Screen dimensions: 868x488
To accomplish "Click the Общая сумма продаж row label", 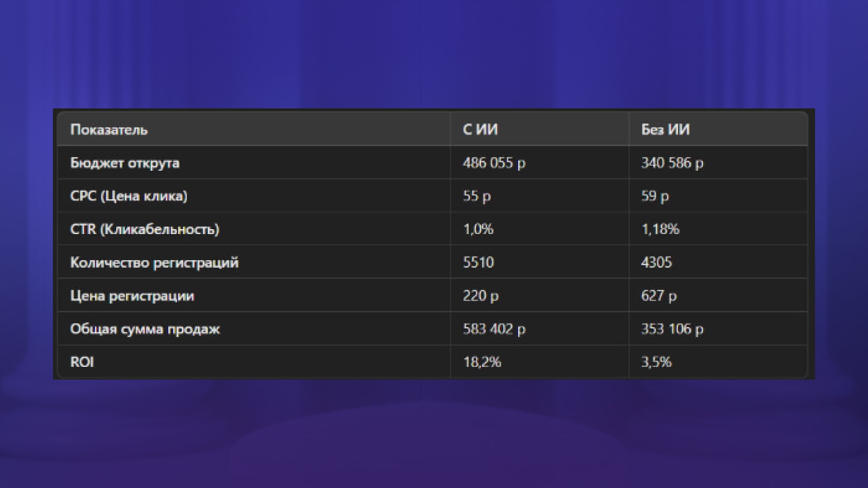I will (x=145, y=329).
